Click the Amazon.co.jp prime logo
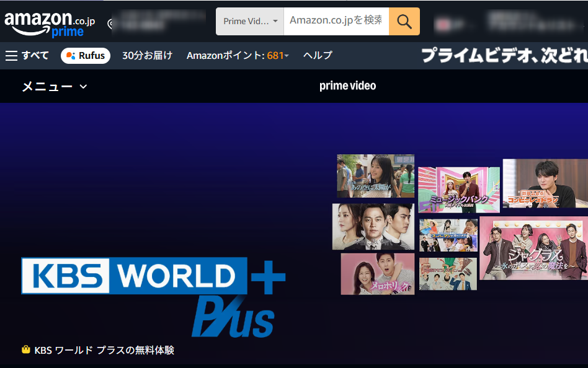Image resolution: width=588 pixels, height=368 pixels. pos(50,24)
